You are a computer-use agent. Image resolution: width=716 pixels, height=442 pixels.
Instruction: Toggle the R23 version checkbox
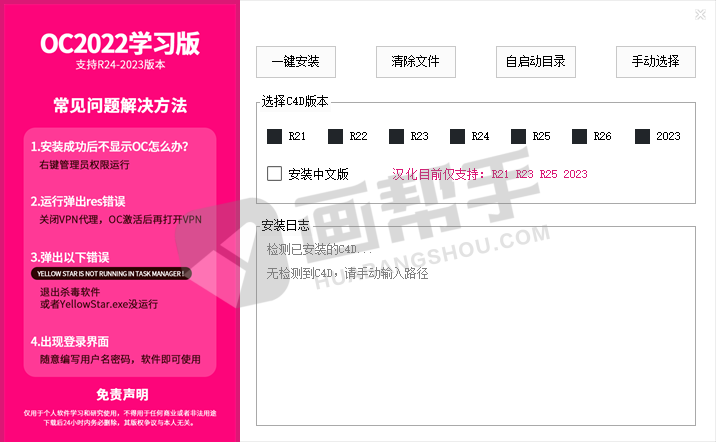point(396,136)
